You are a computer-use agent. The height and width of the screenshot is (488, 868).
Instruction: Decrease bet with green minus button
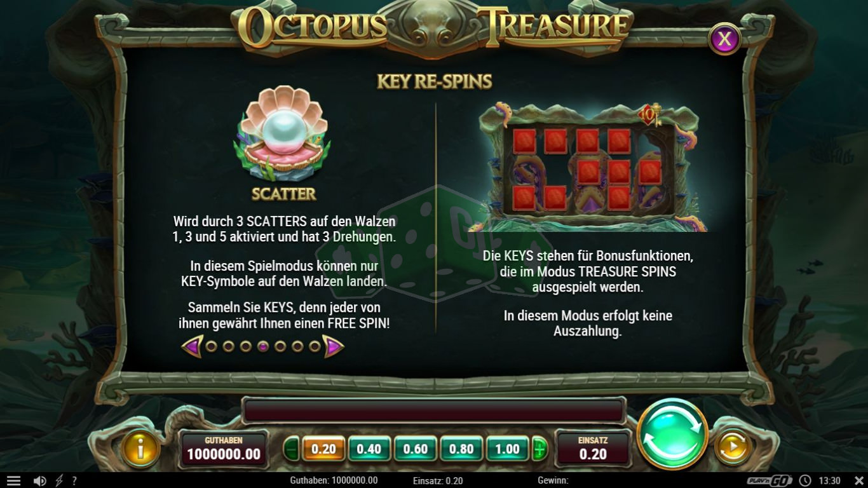(x=292, y=449)
